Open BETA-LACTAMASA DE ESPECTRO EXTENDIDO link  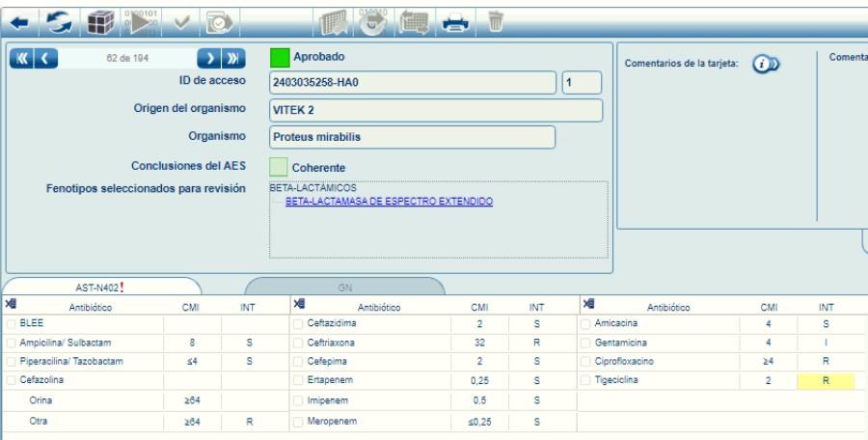click(x=389, y=202)
